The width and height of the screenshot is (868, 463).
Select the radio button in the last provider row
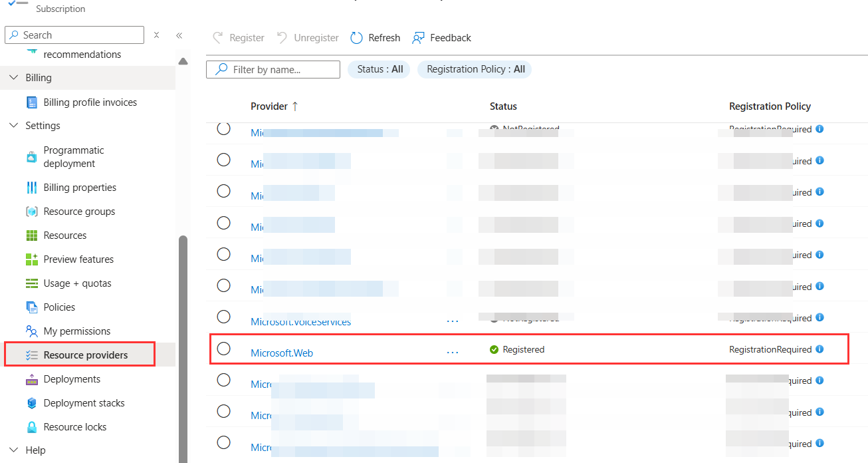click(x=224, y=442)
